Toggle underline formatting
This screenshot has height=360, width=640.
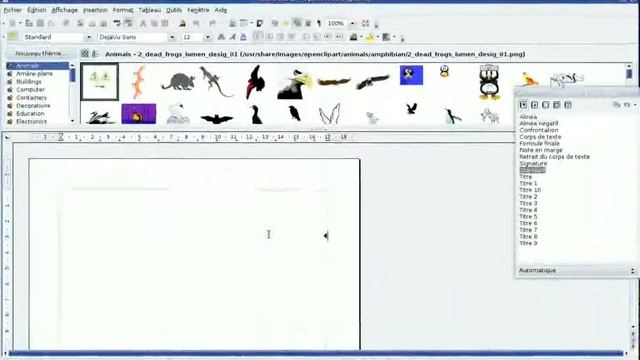[x=243, y=37]
